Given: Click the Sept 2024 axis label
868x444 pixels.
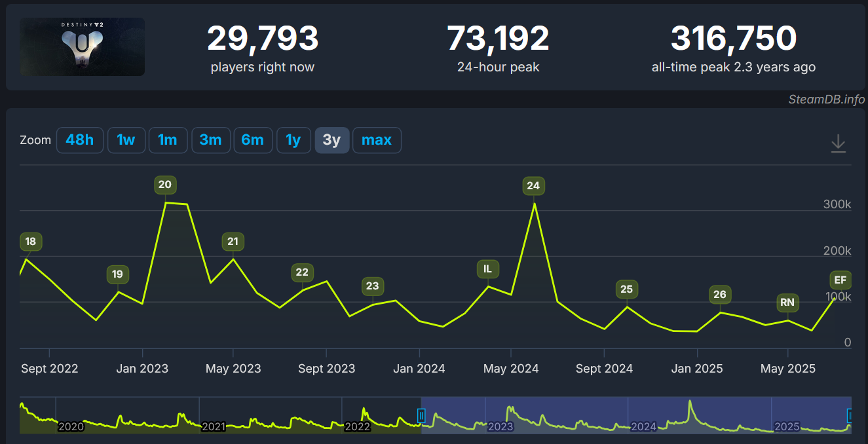Looking at the screenshot, I should pos(605,369).
